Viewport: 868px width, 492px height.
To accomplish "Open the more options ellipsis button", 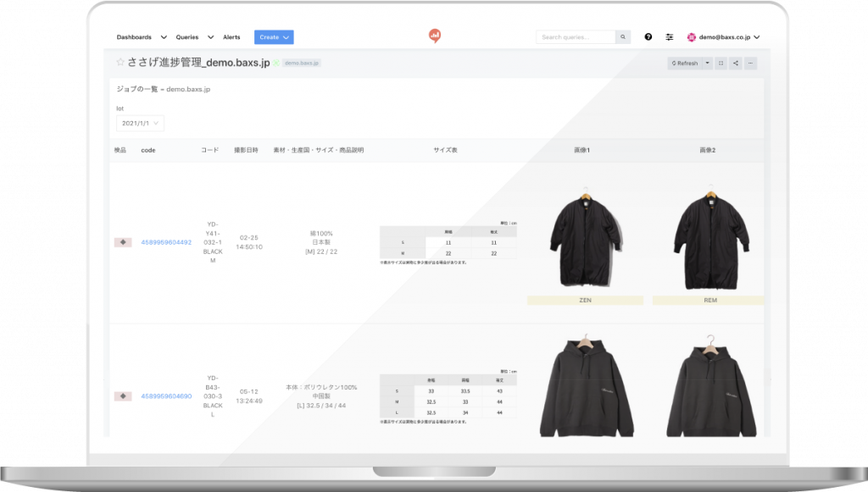I will point(750,63).
